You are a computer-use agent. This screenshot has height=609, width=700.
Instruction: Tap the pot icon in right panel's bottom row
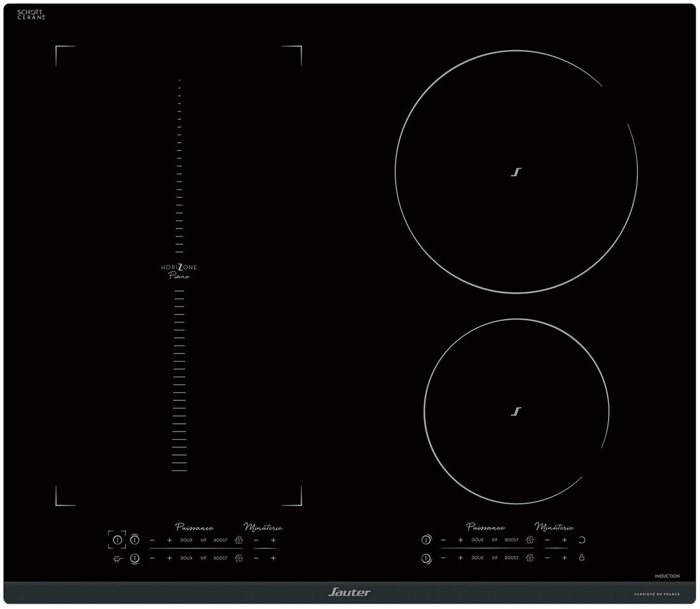(x=530, y=558)
